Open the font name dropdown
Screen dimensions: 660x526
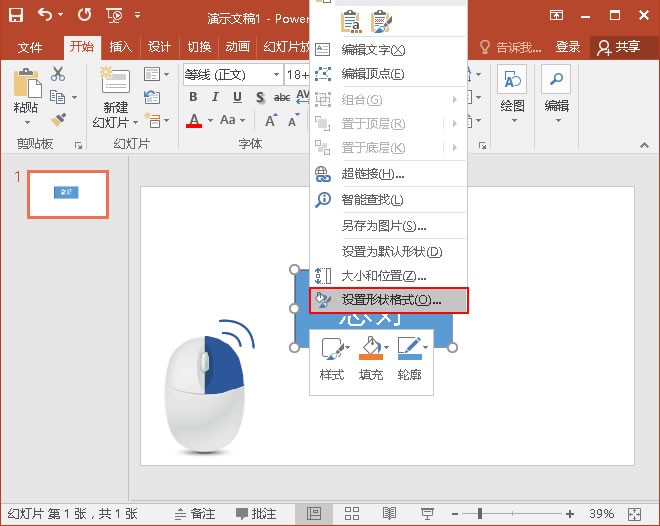tap(276, 75)
